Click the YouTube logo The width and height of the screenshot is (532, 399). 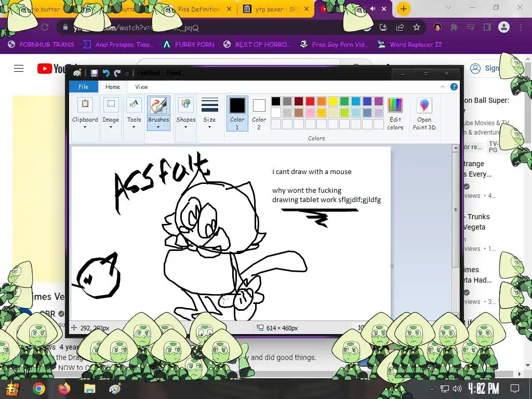(51, 69)
